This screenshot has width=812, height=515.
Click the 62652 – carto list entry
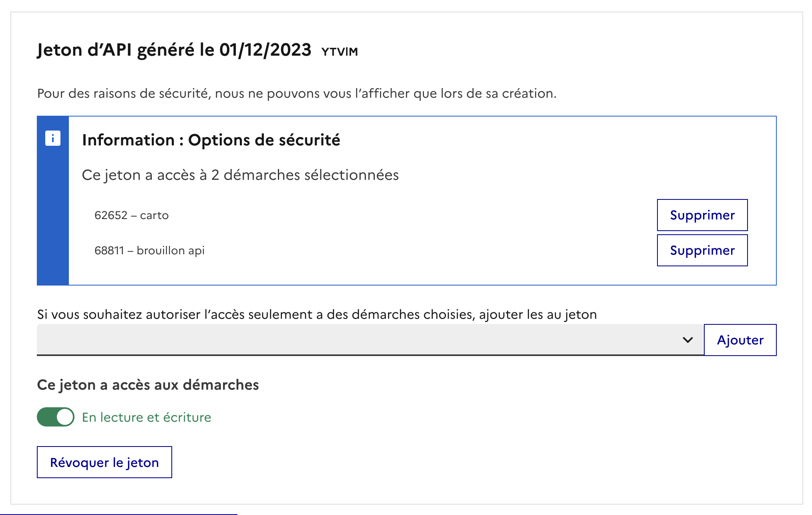131,215
